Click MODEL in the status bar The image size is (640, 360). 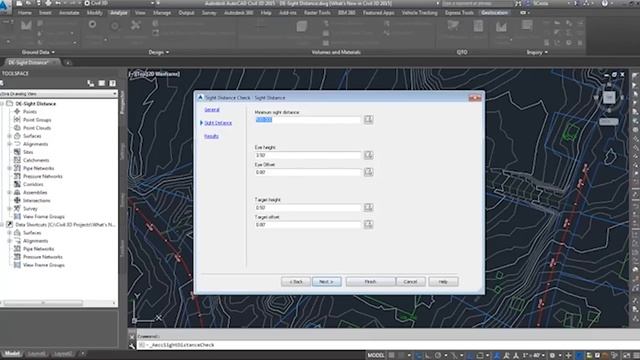[x=376, y=355]
